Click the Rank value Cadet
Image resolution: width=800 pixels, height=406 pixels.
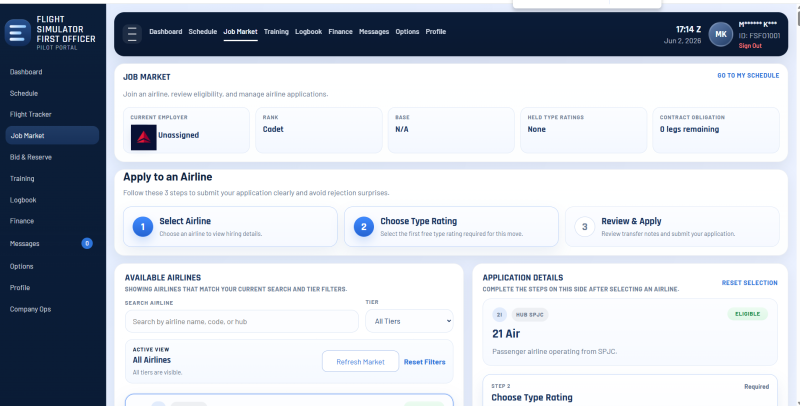[273, 129]
